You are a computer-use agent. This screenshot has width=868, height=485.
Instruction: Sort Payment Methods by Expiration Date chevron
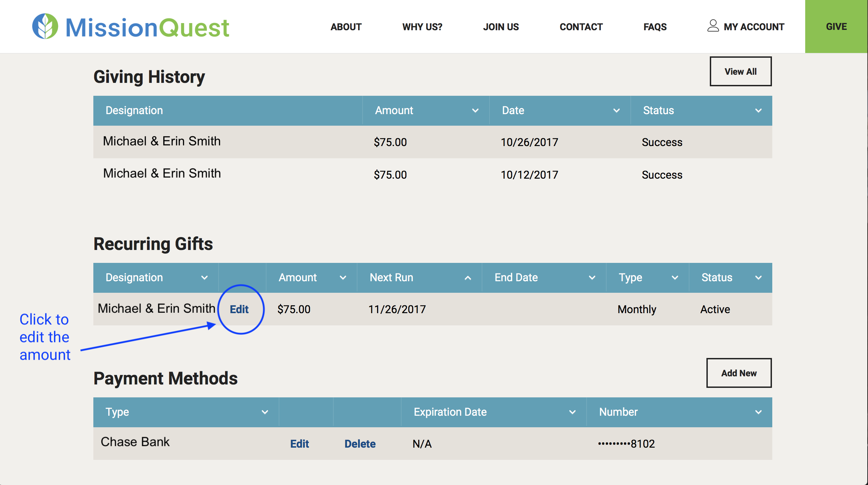[572, 412]
